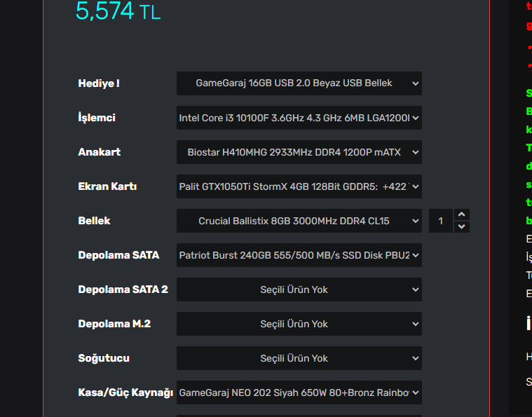Click the Depolama SATA 2 label
Screen dimensions: 532x417
click(x=123, y=289)
